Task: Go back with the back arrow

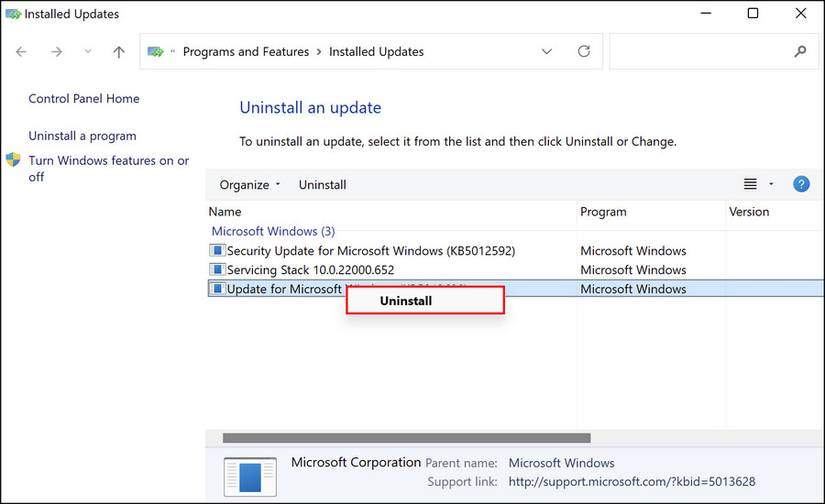Action: (21, 52)
